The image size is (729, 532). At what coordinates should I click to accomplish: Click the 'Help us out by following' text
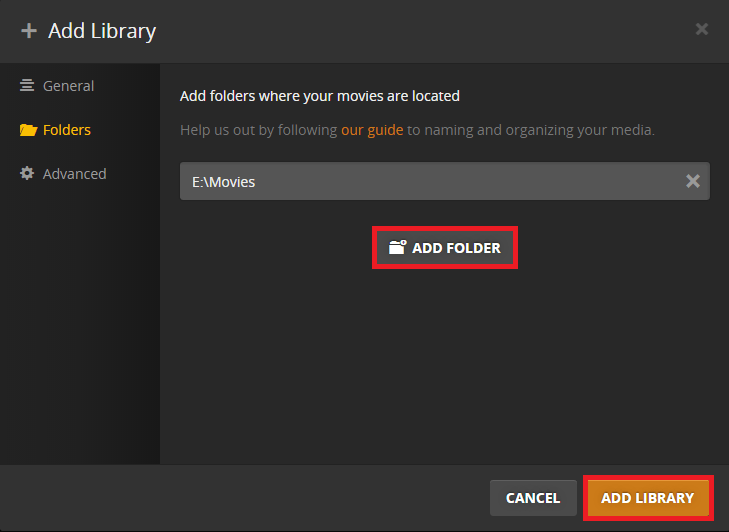pos(258,130)
